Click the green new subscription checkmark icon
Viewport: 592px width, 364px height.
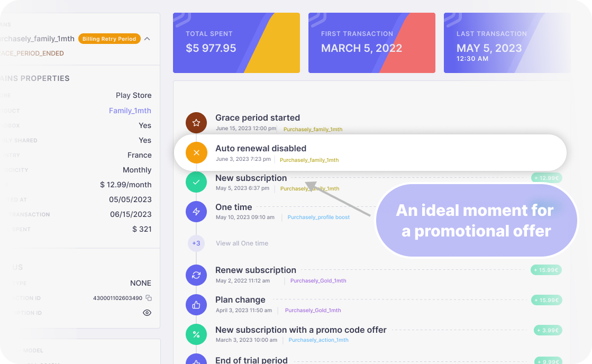(196, 181)
